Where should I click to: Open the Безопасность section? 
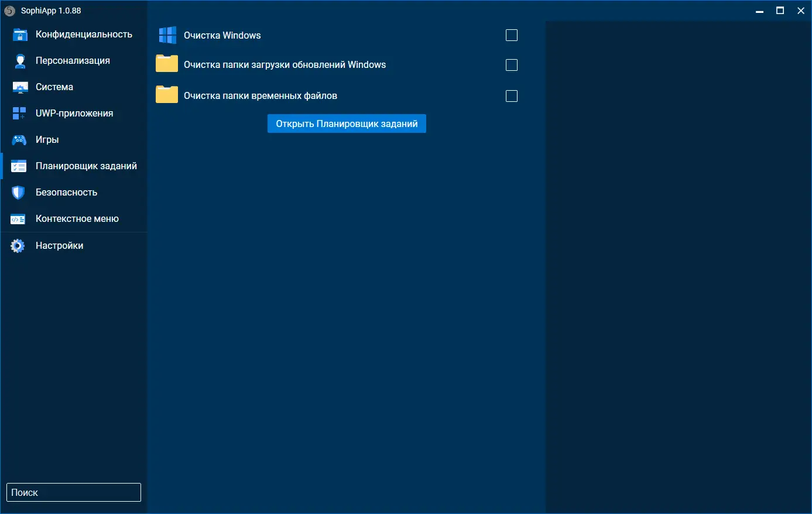pyautogui.click(x=74, y=193)
